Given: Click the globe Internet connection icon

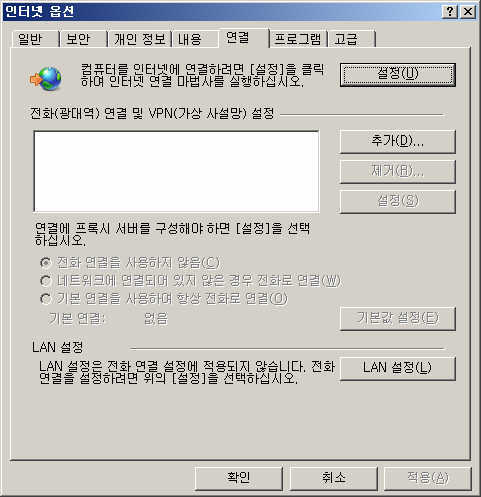Looking at the screenshot, I should (46, 79).
